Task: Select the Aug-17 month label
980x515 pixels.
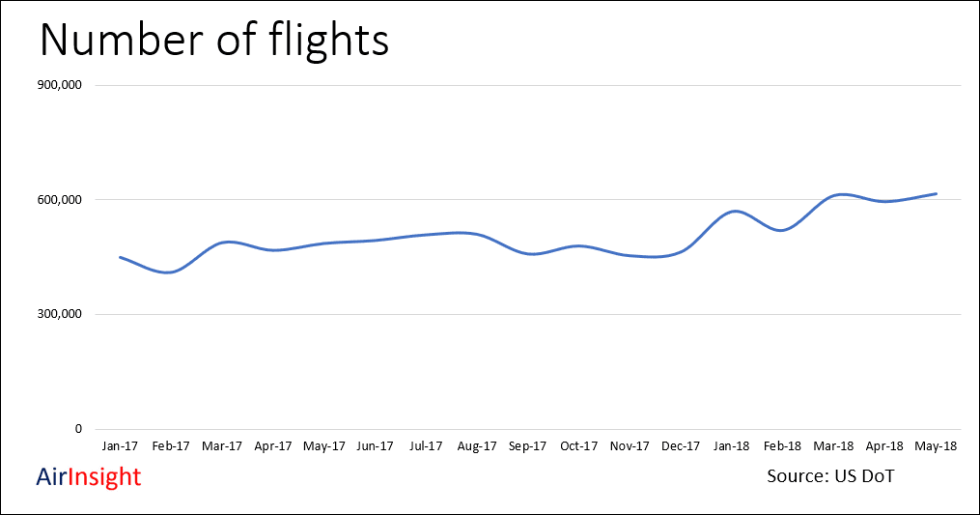Action: click(477, 446)
